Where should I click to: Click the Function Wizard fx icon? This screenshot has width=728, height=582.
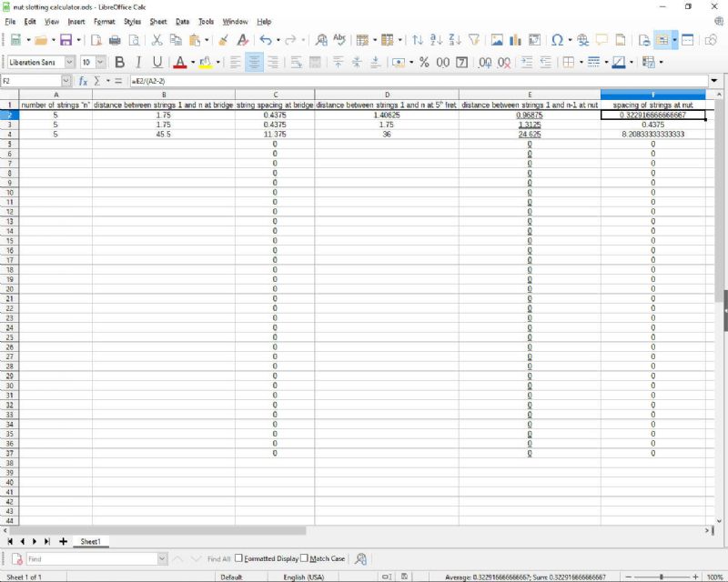(x=83, y=81)
